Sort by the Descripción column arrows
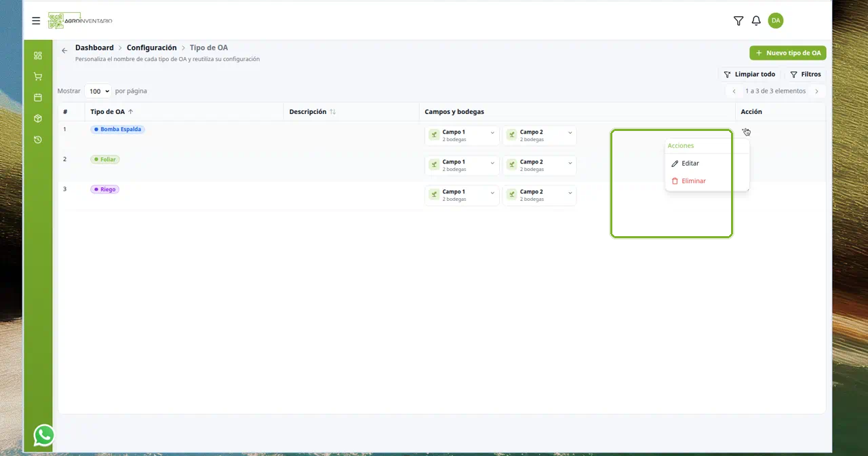The image size is (868, 456). click(x=333, y=112)
